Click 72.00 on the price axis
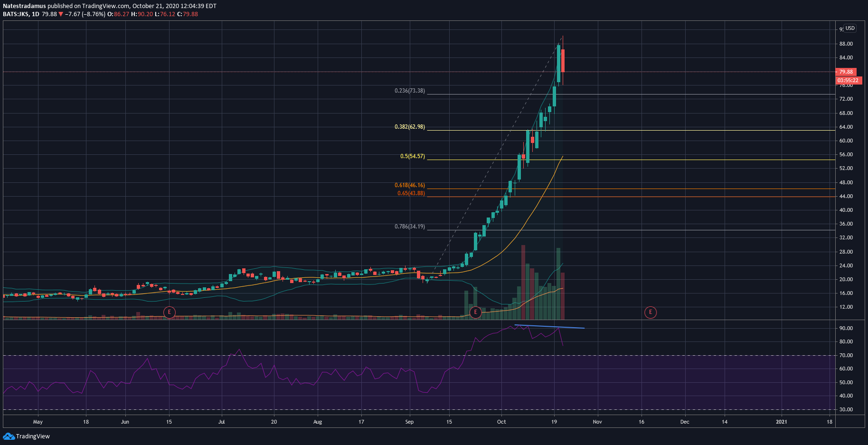The image size is (868, 445). 846,99
